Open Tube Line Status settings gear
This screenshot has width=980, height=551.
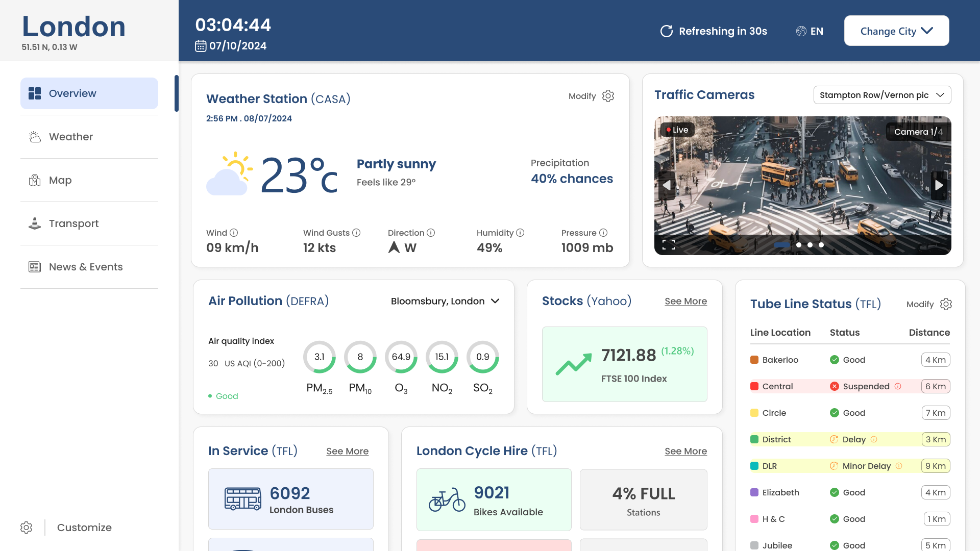point(946,304)
